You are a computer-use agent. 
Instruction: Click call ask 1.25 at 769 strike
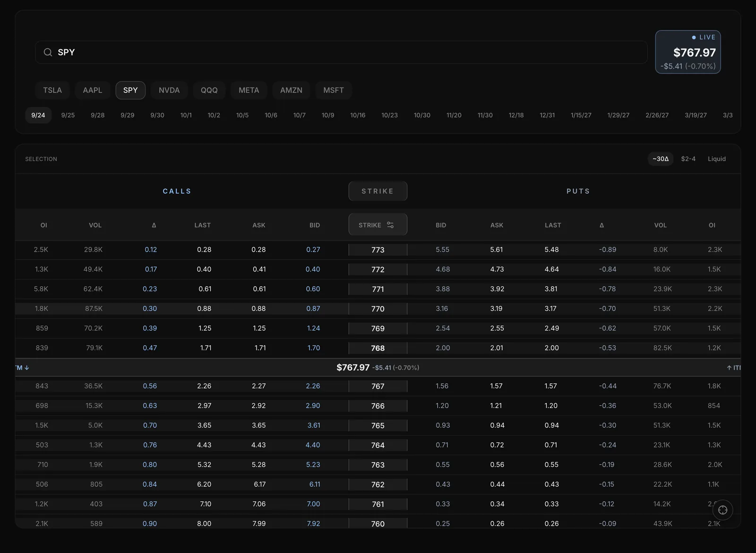(x=259, y=328)
